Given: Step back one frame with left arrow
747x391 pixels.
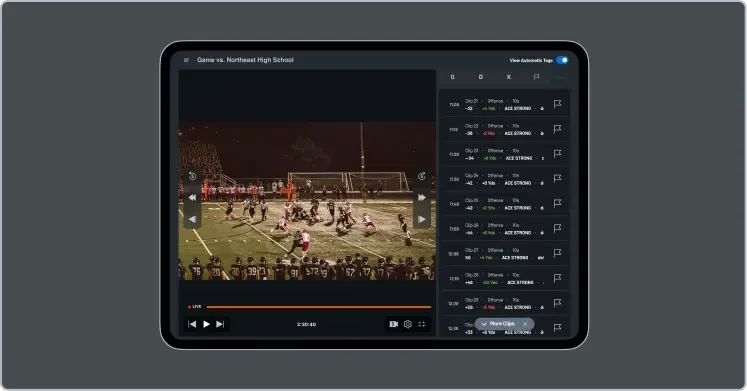Looking at the screenshot, I should pos(192,219).
